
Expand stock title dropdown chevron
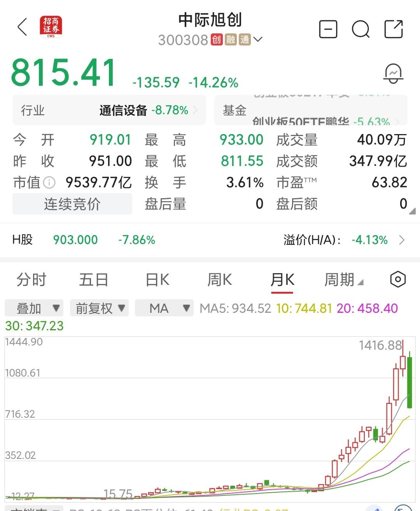tap(258, 40)
